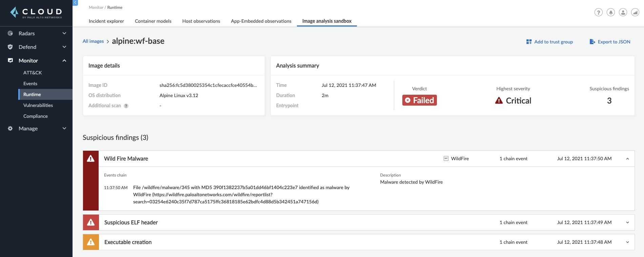
Task: Switch to App-Embedded observations tab
Action: pos(261,21)
